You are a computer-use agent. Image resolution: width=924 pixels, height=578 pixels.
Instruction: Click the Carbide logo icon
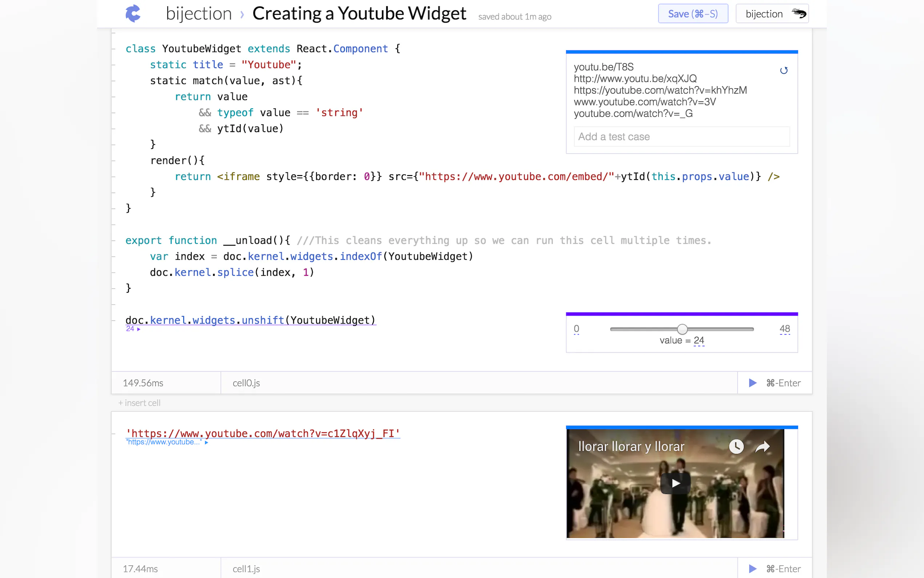(133, 14)
